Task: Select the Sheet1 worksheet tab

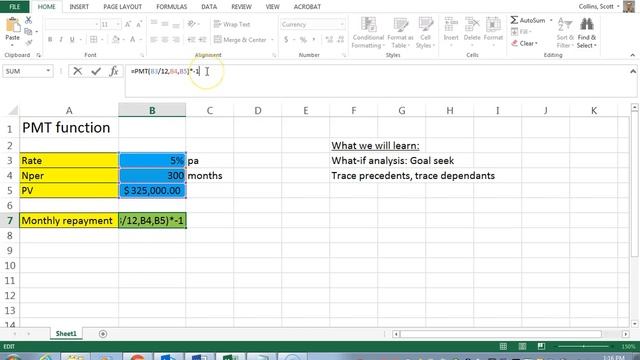Action: (x=66, y=333)
